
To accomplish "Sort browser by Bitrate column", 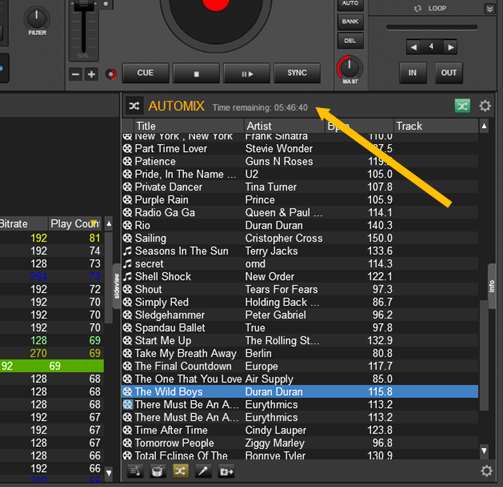I will click(23, 224).
